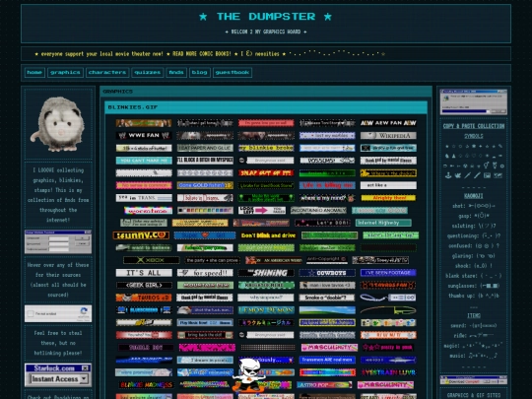532x399 pixels.
Task: Pick the 'SNAP OUT OF IT!' blinkie
Action: click(266, 173)
